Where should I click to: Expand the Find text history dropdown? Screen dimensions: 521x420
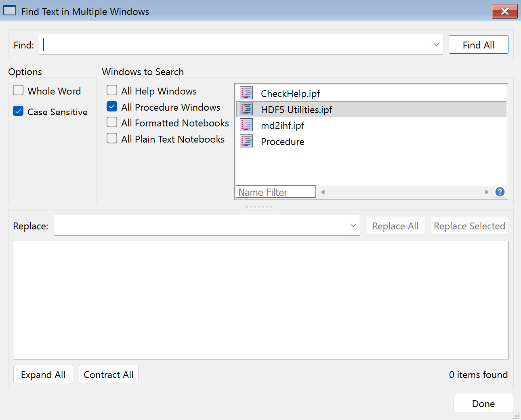tap(436, 45)
